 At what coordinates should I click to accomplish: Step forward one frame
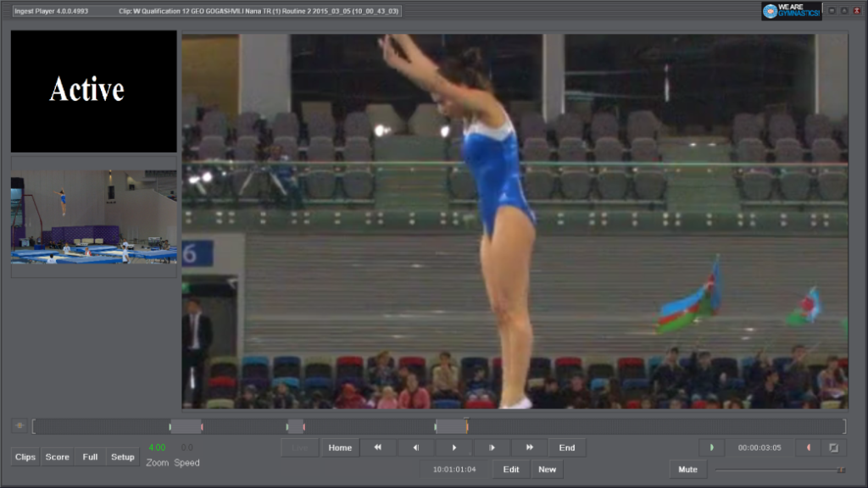tap(492, 447)
